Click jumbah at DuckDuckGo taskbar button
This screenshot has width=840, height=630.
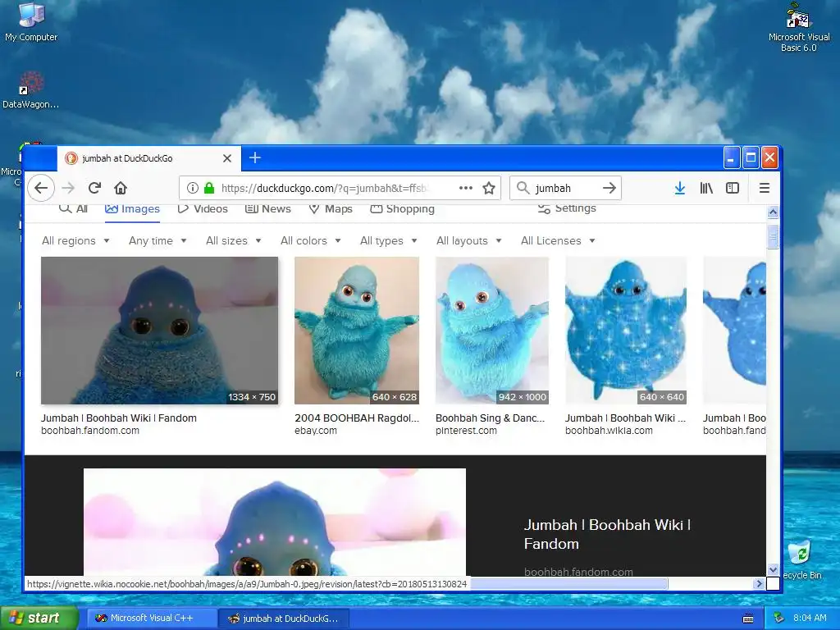284,619
